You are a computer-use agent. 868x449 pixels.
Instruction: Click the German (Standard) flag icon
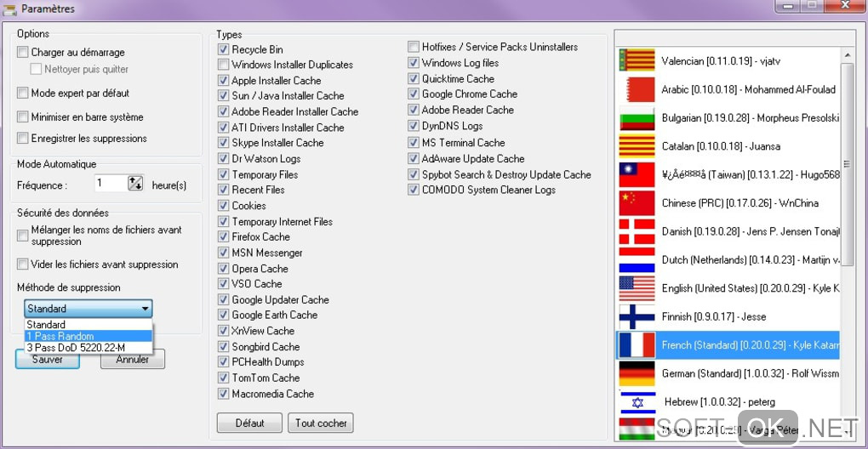pyautogui.click(x=637, y=373)
